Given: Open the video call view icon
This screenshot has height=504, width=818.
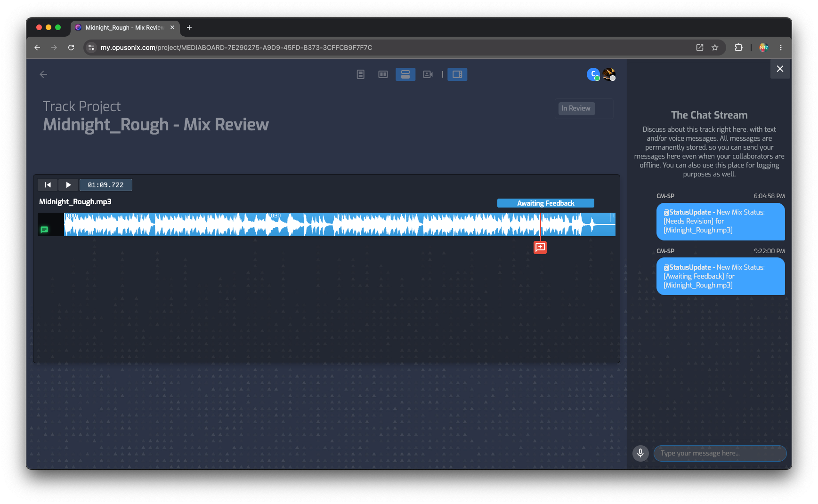Looking at the screenshot, I should (x=428, y=74).
